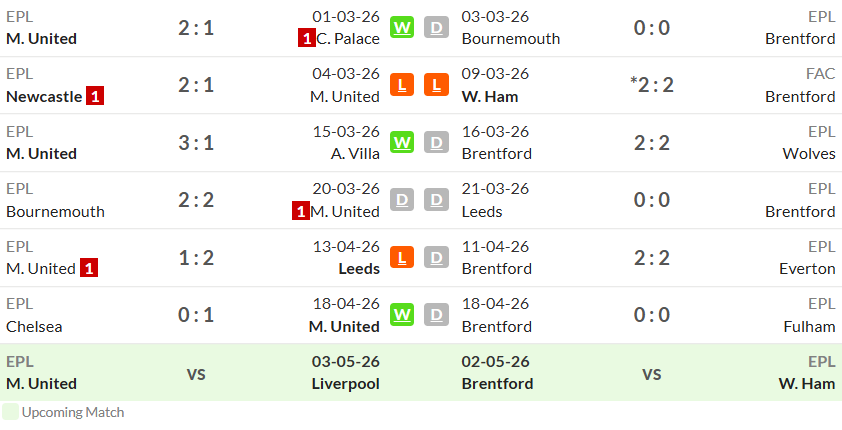Screen dimensions: 842x430
Task: Click VS for Brentford vs W. Ham
Action: 652,374
